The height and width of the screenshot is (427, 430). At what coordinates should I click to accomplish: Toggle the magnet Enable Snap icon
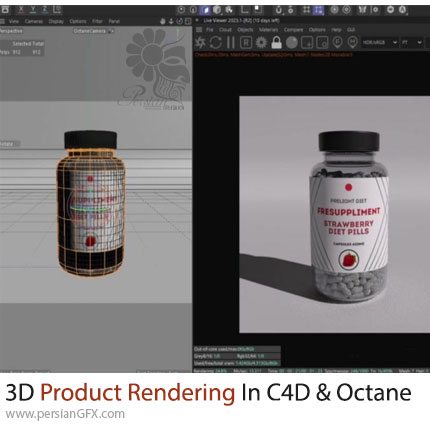[x=279, y=10]
